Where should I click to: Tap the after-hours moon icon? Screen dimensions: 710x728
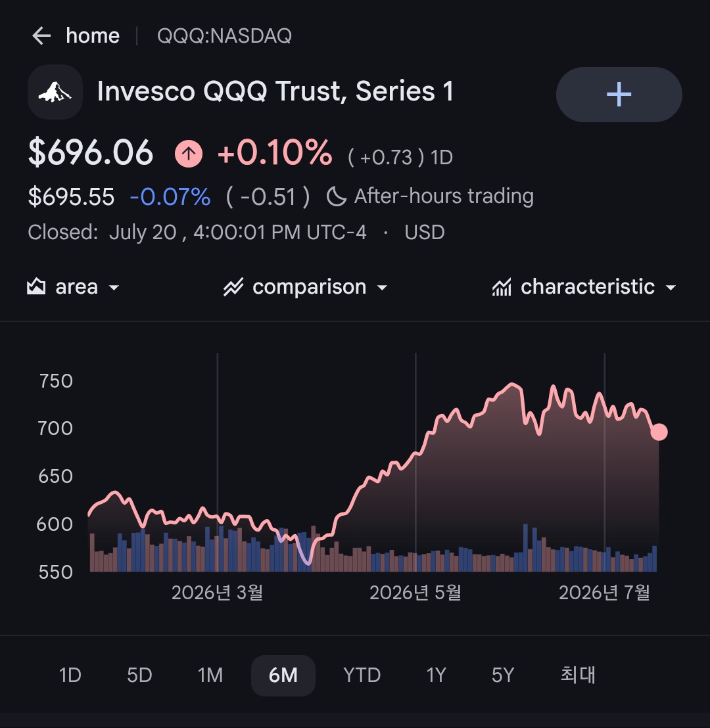(x=337, y=196)
